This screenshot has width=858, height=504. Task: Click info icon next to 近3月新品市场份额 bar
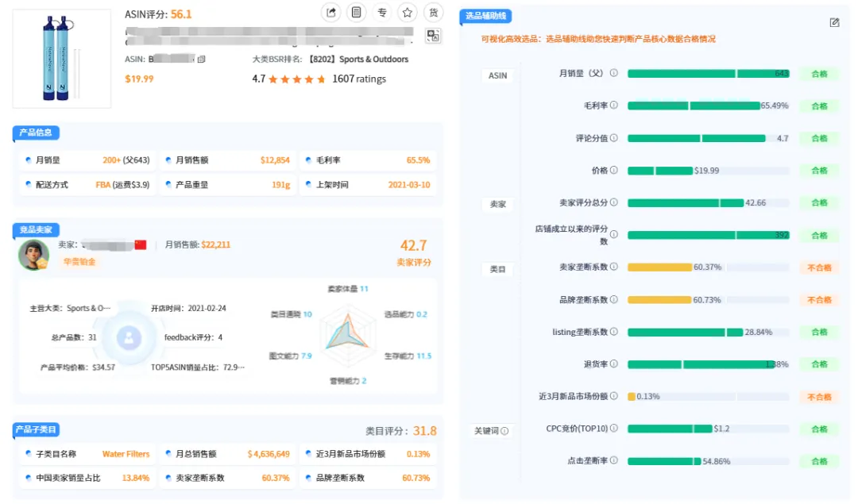pos(614,396)
